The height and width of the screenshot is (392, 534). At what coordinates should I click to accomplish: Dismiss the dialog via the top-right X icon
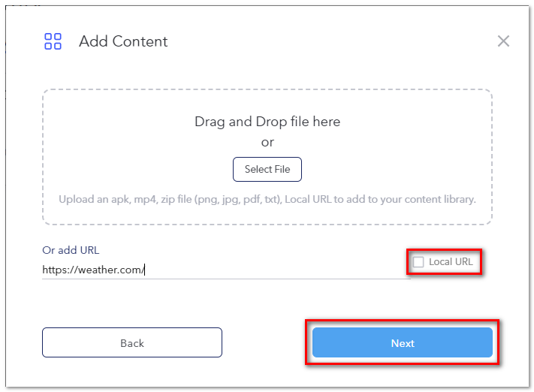coord(503,41)
